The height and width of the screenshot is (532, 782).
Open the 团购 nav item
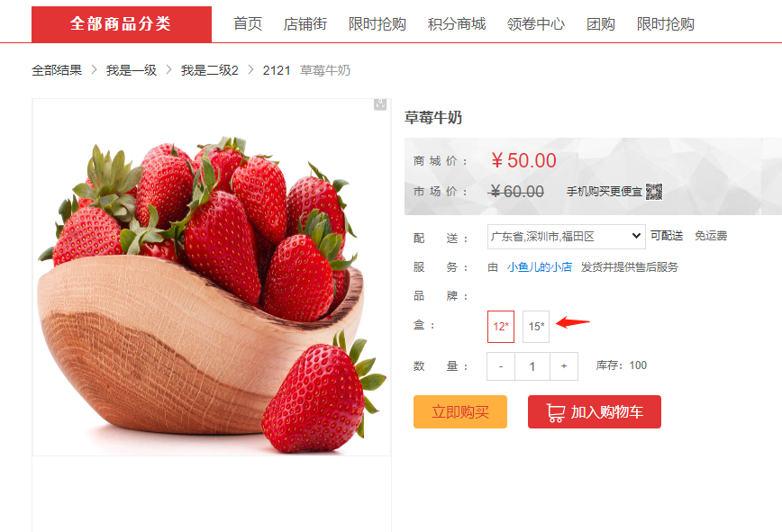coord(600,24)
